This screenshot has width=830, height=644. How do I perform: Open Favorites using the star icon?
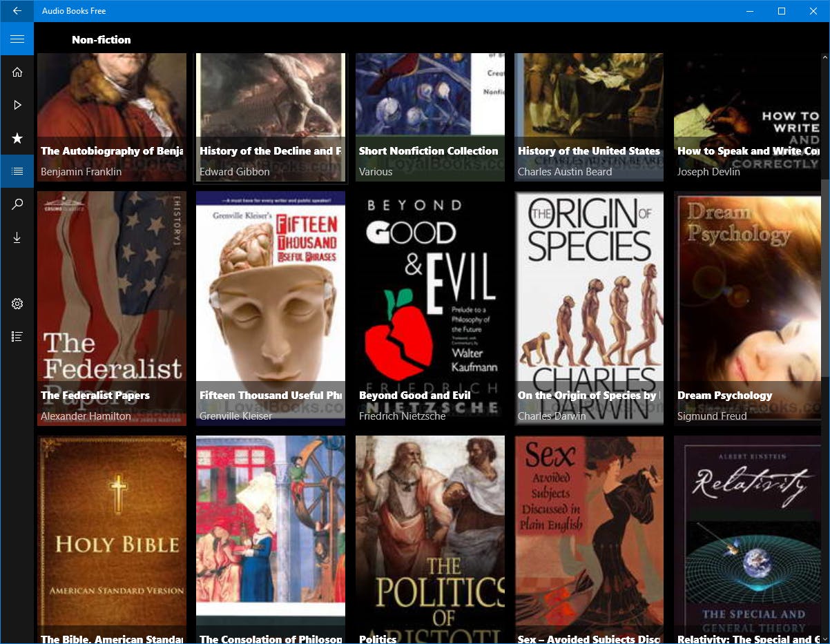click(17, 137)
